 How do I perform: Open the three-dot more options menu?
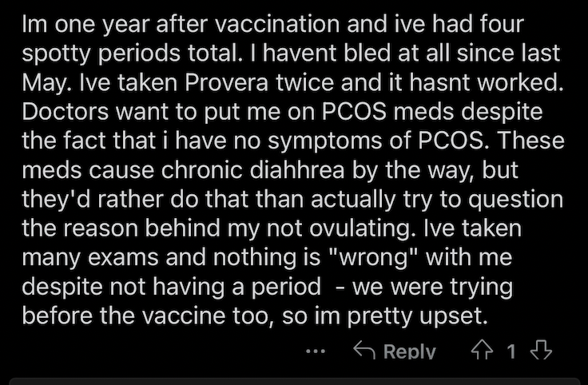pos(316,351)
